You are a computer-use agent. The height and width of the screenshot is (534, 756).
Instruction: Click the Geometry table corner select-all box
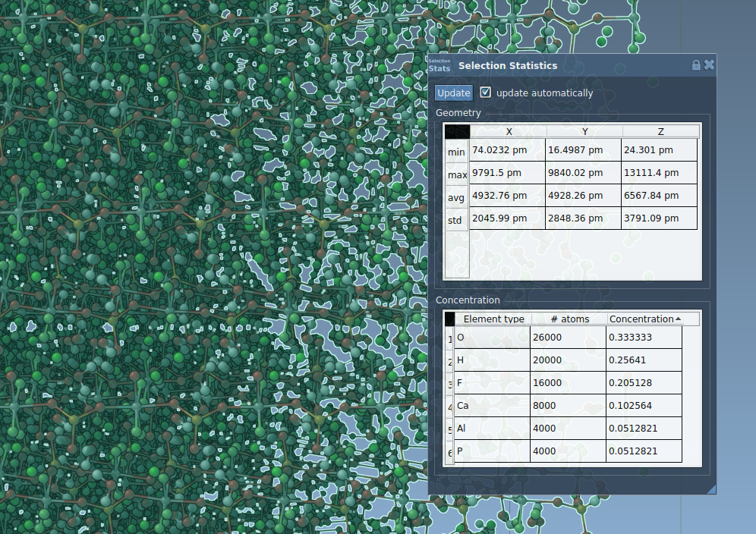tap(457, 131)
